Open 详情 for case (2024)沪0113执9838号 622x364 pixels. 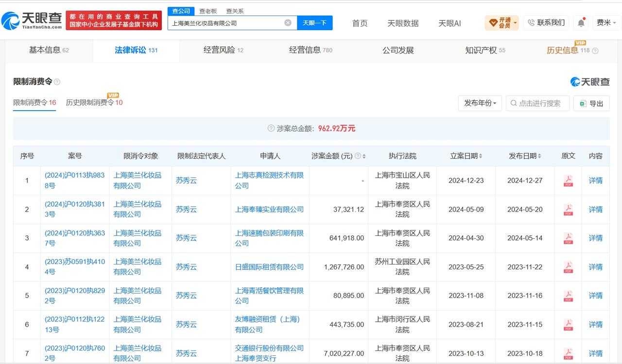coord(596,181)
